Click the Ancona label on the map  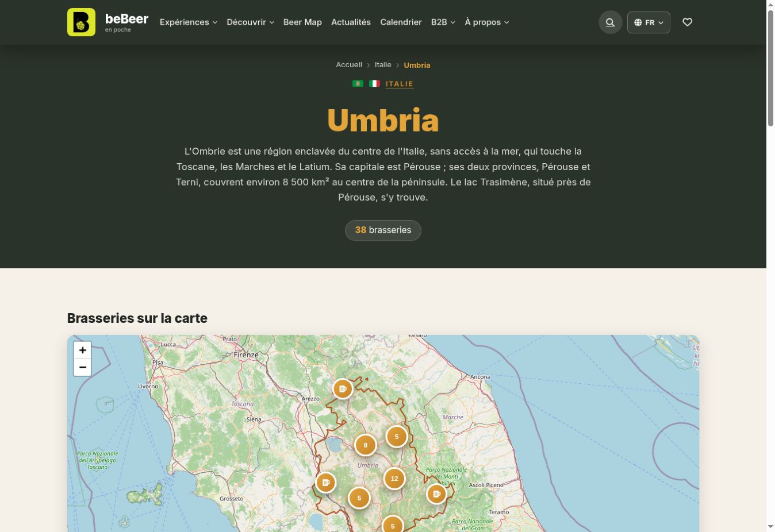[480, 377]
